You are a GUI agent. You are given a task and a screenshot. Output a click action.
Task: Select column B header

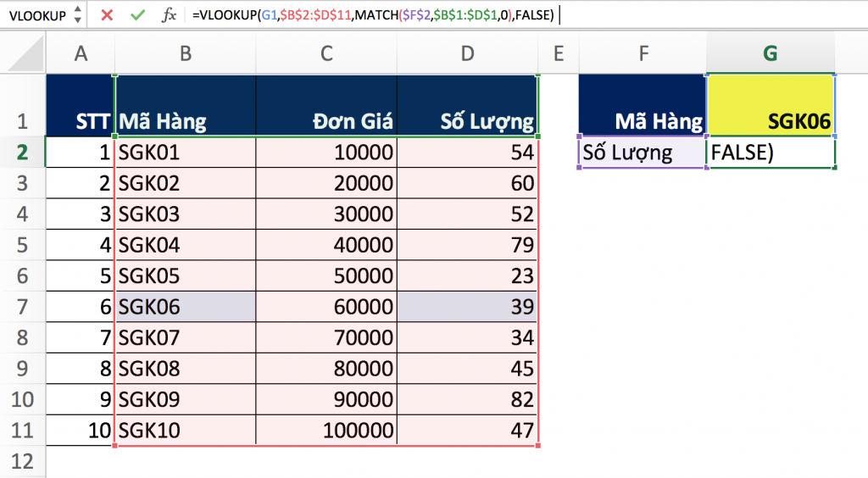(x=185, y=54)
